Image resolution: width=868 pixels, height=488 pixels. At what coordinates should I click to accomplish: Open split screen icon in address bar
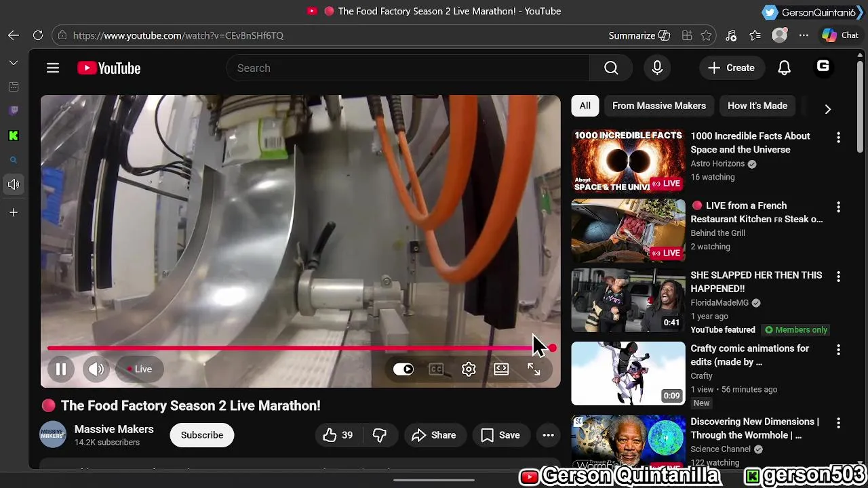(687, 35)
